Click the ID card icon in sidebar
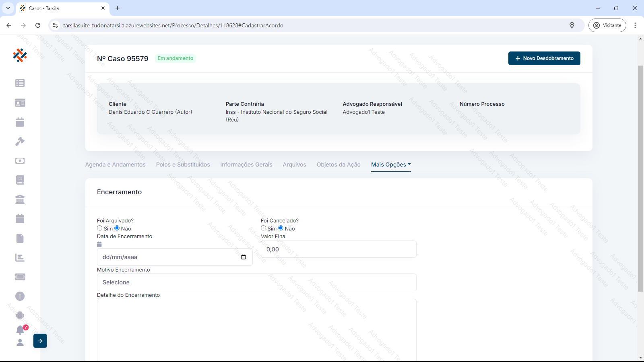 pyautogui.click(x=20, y=103)
